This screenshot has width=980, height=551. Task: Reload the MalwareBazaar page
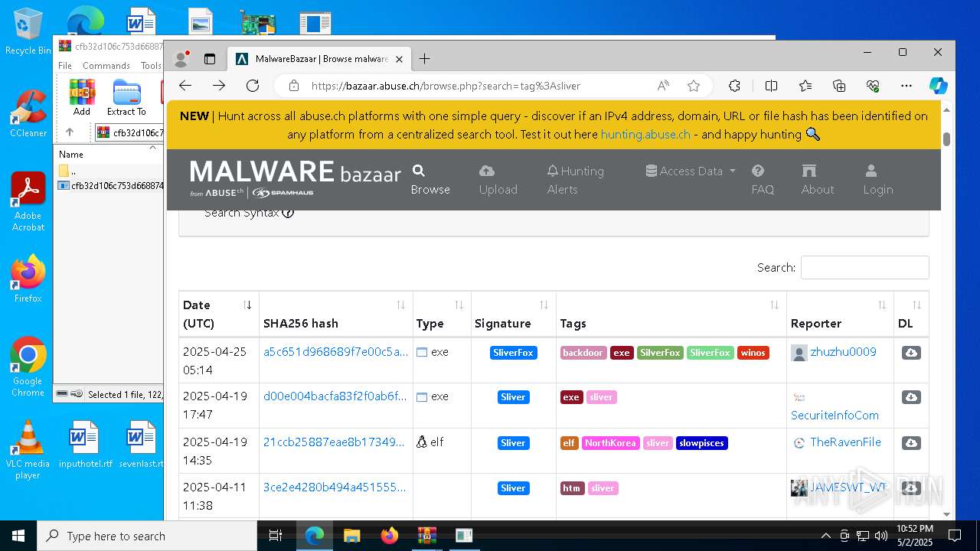[x=253, y=86]
